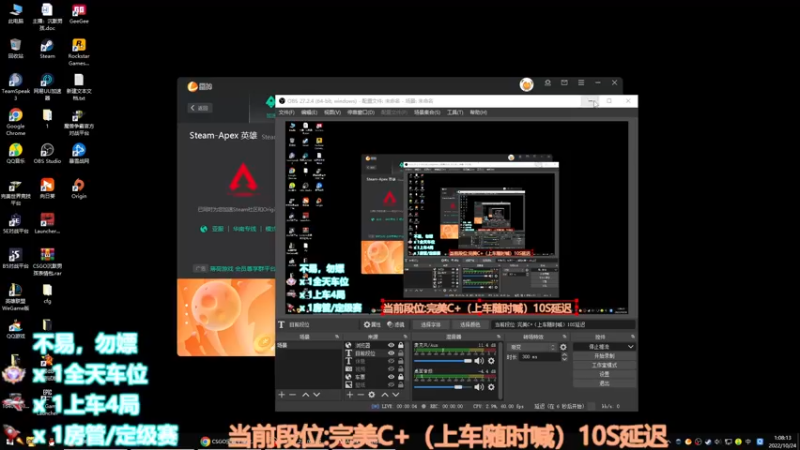Image resolution: width=800 pixels, height=450 pixels.
Task: Open 麦克风/Aux audio settings gear
Action: click(491, 361)
